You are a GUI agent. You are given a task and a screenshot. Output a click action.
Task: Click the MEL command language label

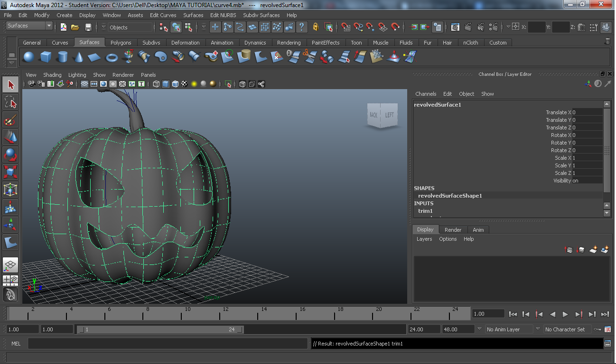pos(16,344)
